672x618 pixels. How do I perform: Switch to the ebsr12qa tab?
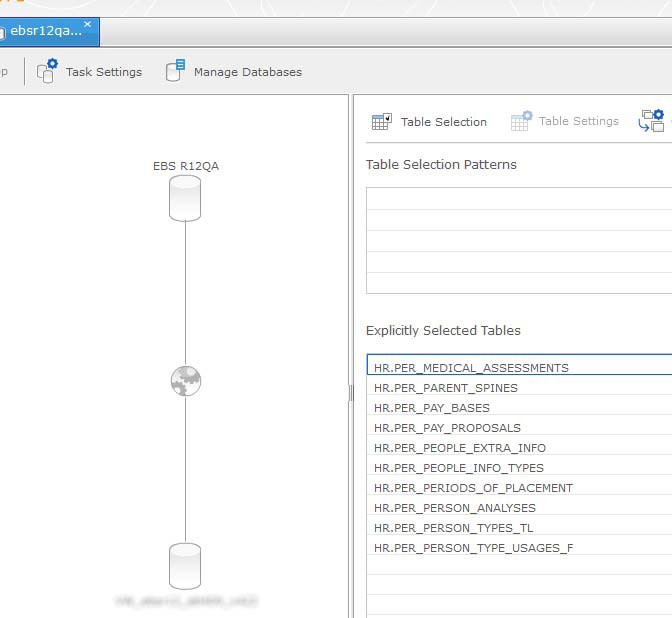[x=45, y=31]
